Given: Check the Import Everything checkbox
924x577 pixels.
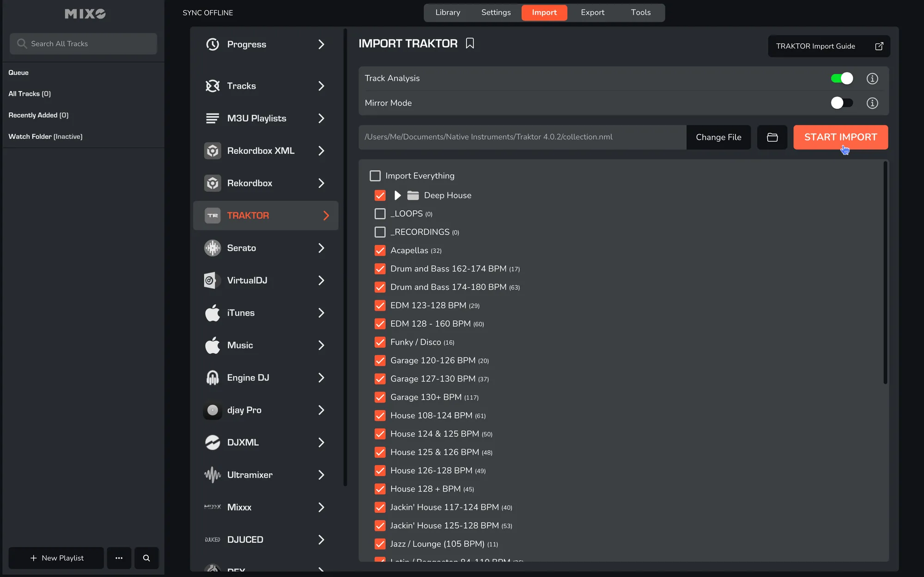Looking at the screenshot, I should pyautogui.click(x=375, y=176).
